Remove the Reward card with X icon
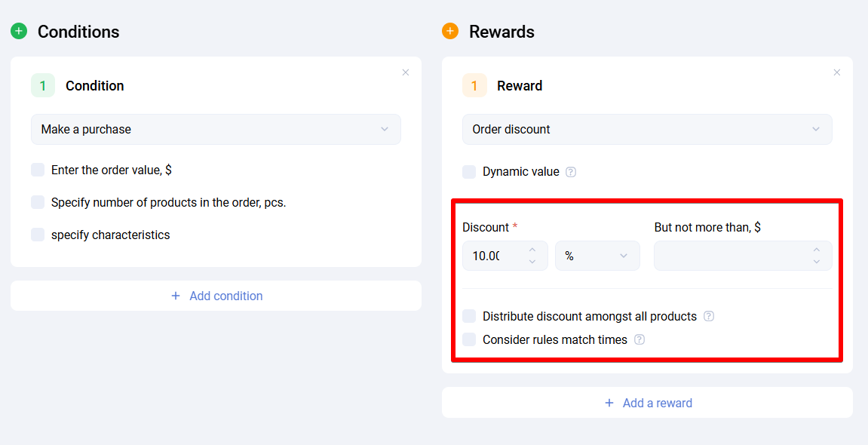This screenshot has width=868, height=445. [837, 72]
